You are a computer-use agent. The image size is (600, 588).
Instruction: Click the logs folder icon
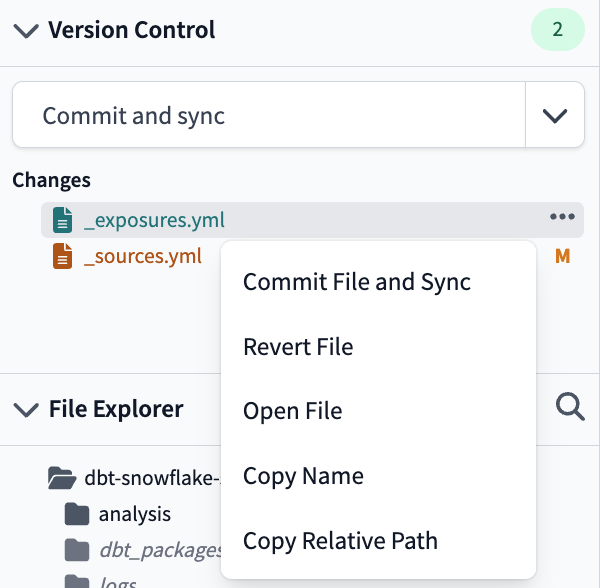(x=77, y=581)
